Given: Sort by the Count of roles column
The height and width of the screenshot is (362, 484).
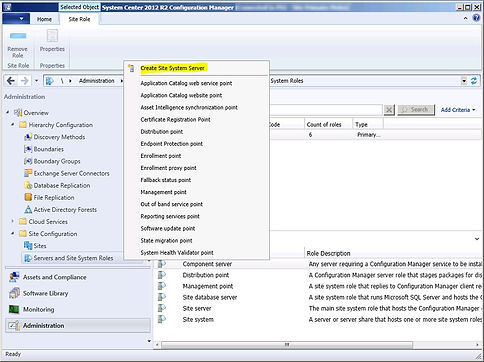Looking at the screenshot, I should tap(328, 124).
